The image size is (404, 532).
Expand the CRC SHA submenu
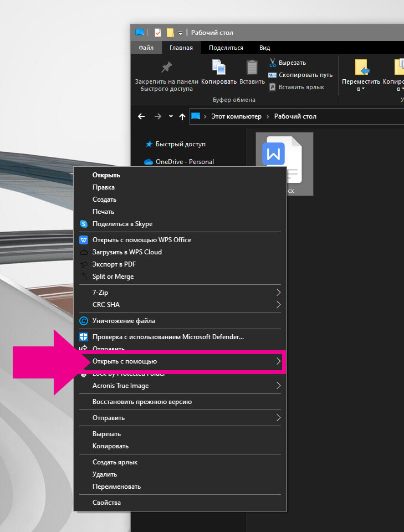pyautogui.click(x=278, y=305)
